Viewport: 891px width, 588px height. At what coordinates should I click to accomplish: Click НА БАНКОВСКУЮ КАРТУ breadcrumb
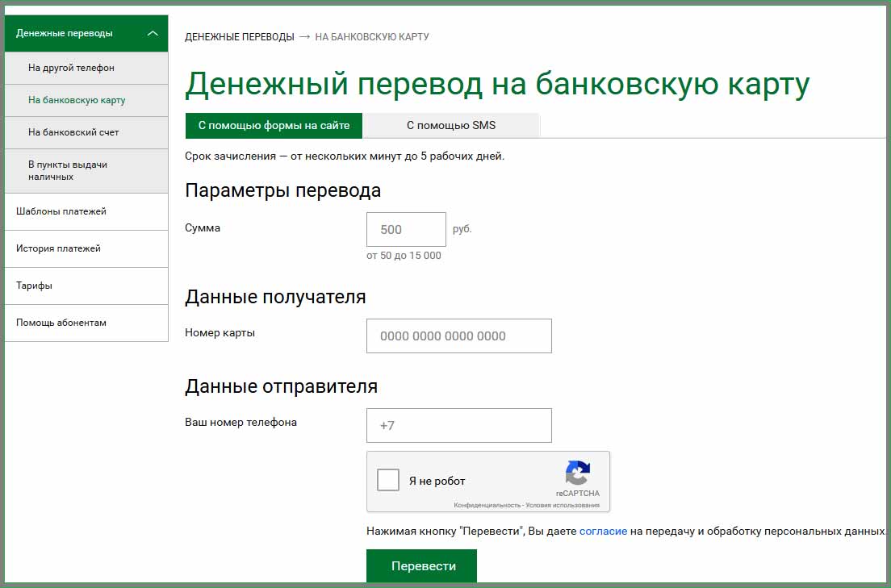(372, 37)
